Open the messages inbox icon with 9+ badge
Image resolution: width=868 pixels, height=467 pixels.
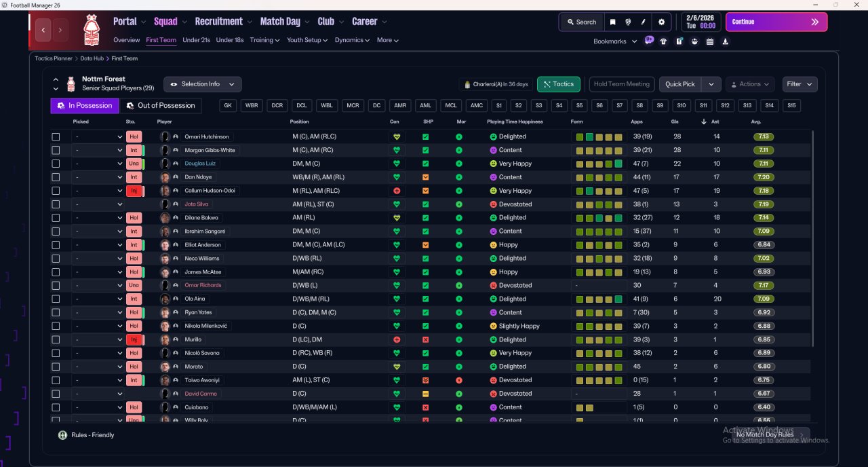click(x=649, y=41)
